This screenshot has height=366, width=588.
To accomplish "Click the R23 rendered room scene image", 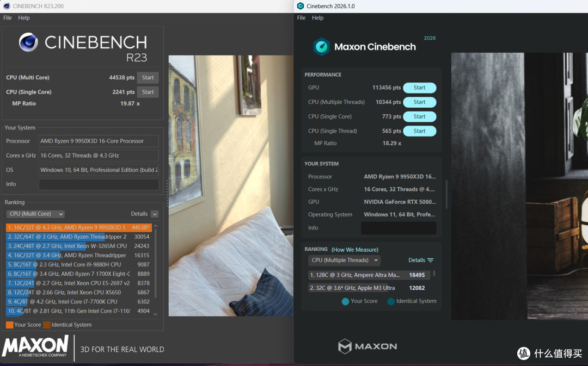I will click(231, 186).
